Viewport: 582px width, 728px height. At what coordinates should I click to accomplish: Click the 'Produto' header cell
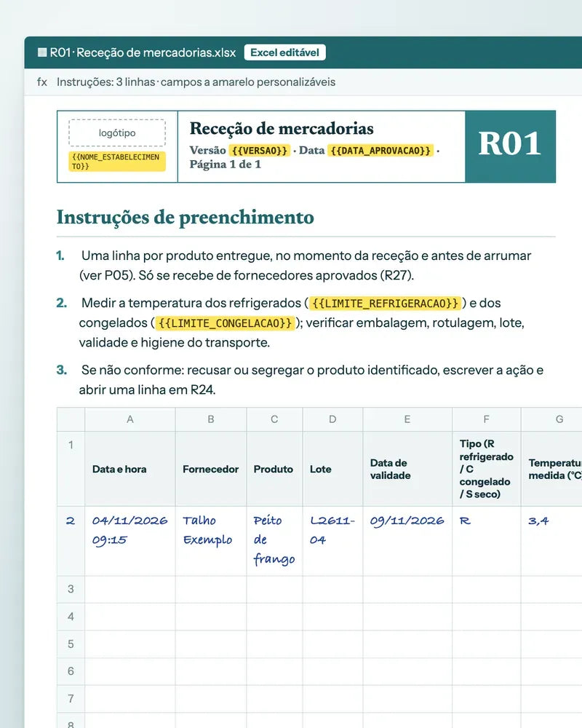(274, 468)
